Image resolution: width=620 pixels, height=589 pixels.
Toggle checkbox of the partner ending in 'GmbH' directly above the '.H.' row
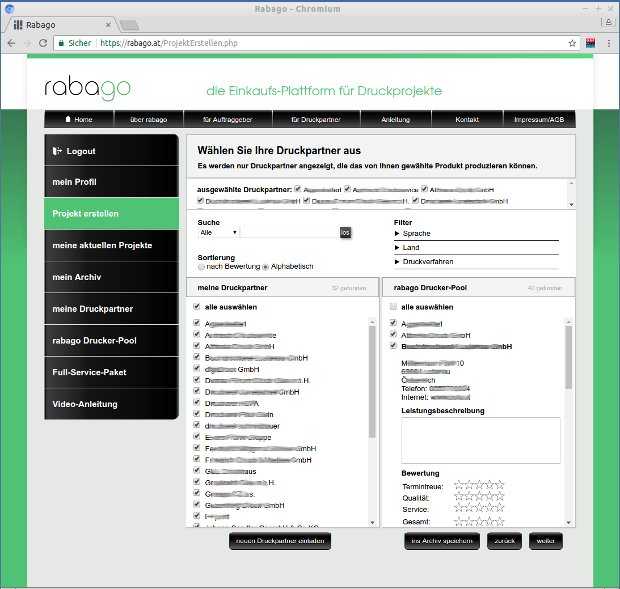tap(197, 368)
